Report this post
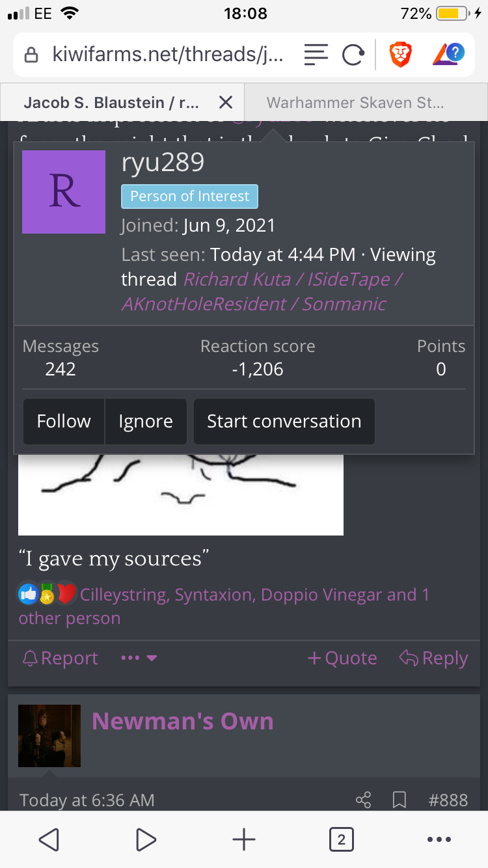 tap(60, 658)
